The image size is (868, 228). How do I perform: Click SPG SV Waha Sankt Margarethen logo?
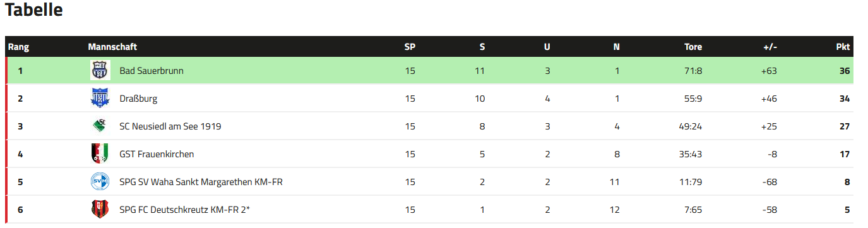(100, 182)
